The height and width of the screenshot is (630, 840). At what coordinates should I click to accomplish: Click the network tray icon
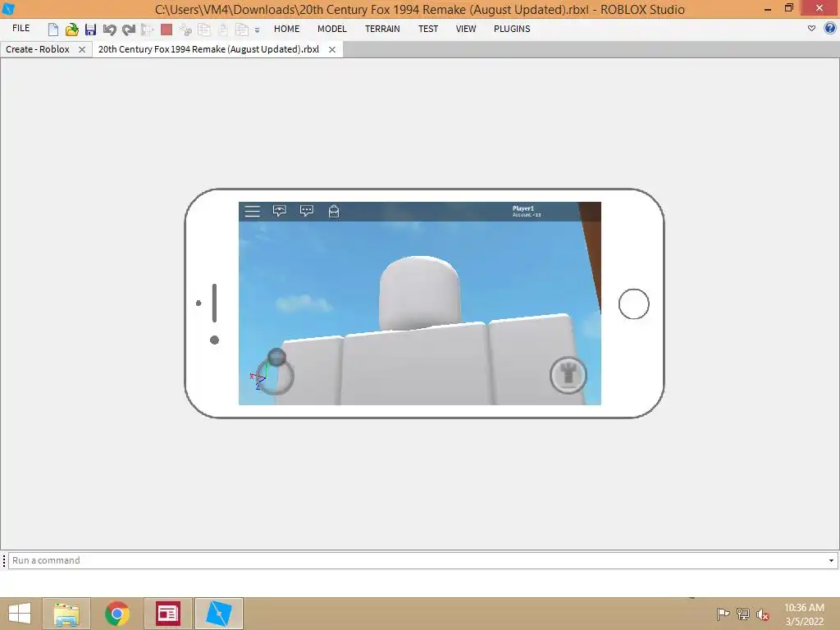click(743, 614)
